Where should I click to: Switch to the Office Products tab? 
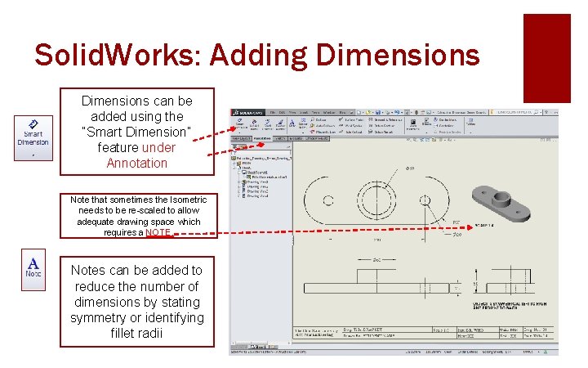click(x=317, y=138)
